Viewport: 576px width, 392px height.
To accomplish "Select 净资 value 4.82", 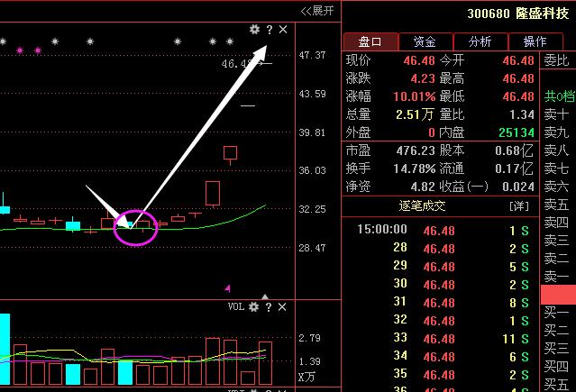I will coord(423,187).
